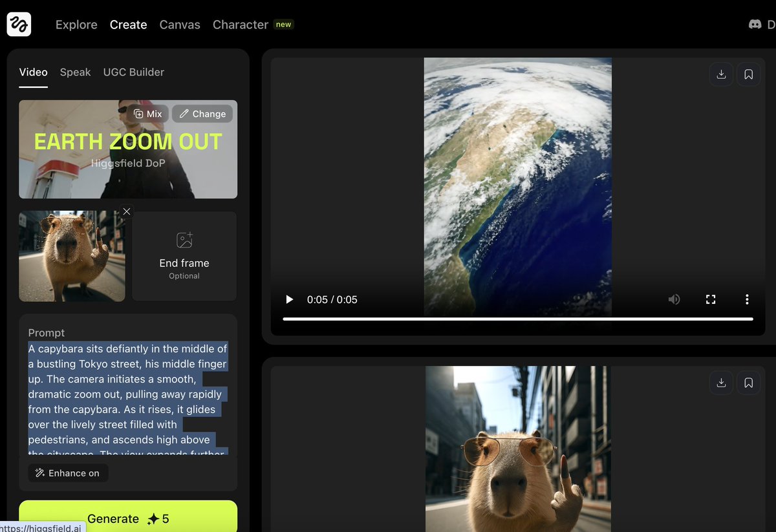Viewport: 776px width, 532px height.
Task: Select the Video tab
Action: coord(33,72)
